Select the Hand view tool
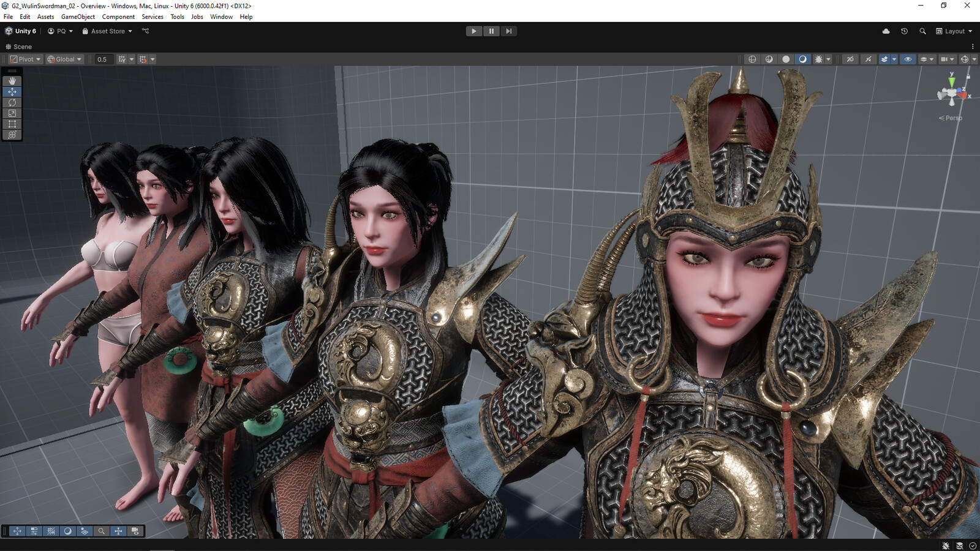Screen dimensions: 980x551 (12, 81)
